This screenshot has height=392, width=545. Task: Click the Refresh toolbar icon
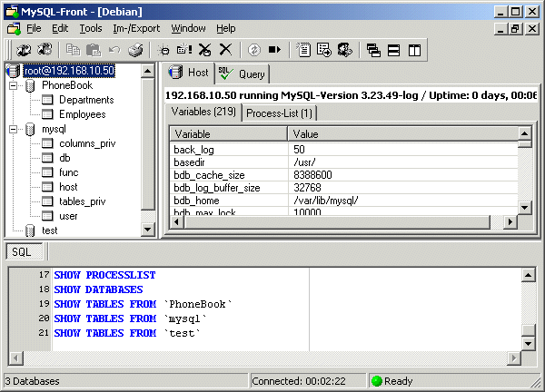point(254,50)
